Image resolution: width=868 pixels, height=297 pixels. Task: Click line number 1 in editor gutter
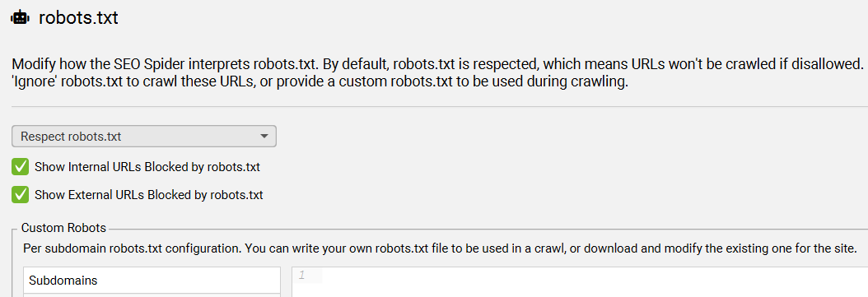[x=302, y=275]
